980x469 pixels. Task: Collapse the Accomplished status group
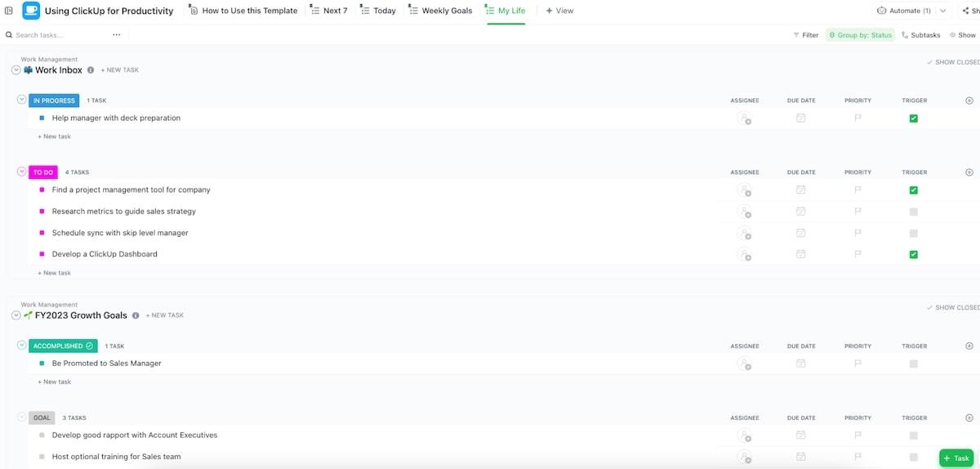pos(22,345)
